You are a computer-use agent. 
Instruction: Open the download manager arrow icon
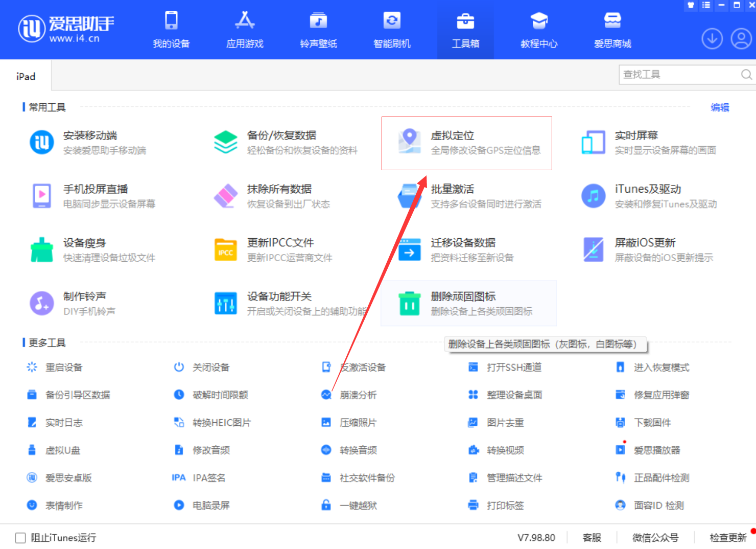click(712, 39)
